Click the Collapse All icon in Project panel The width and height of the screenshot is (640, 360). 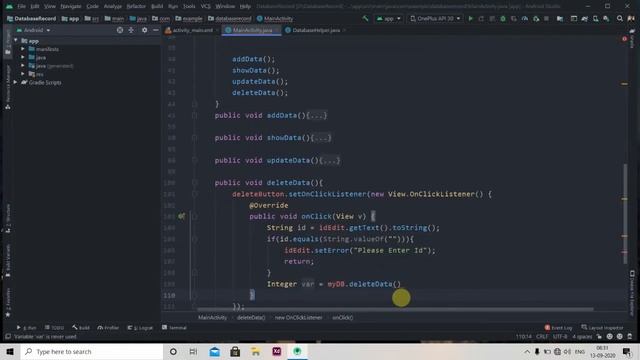(x=131, y=30)
